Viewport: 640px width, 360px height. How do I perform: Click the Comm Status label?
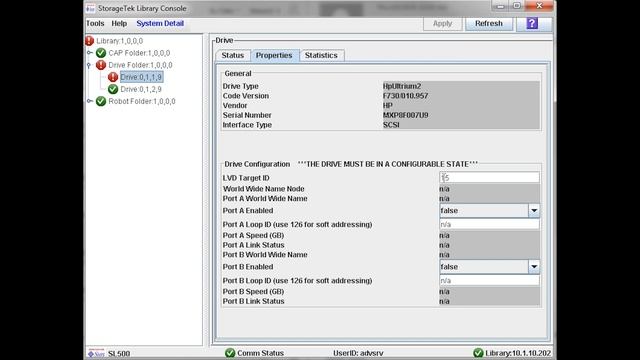(x=260, y=353)
